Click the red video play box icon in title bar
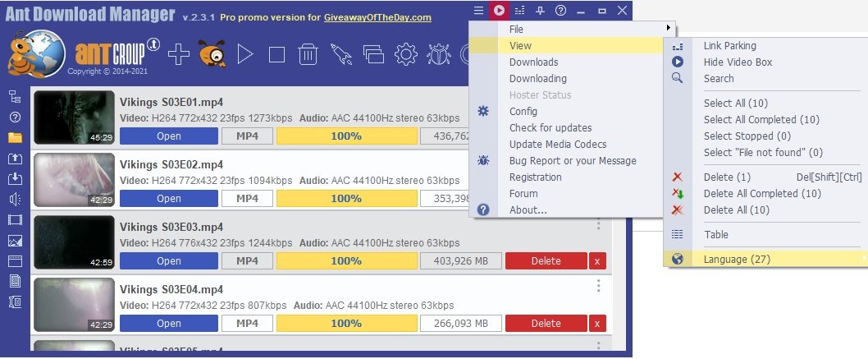 tap(499, 10)
